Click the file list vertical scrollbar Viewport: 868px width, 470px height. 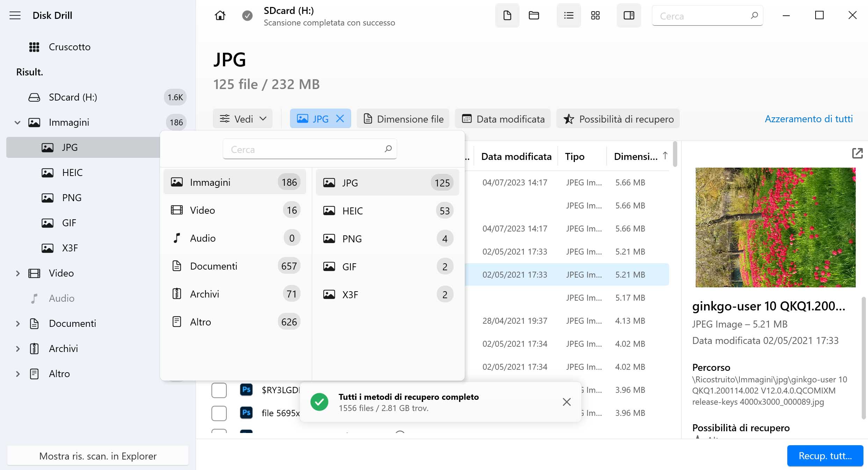[675, 154]
